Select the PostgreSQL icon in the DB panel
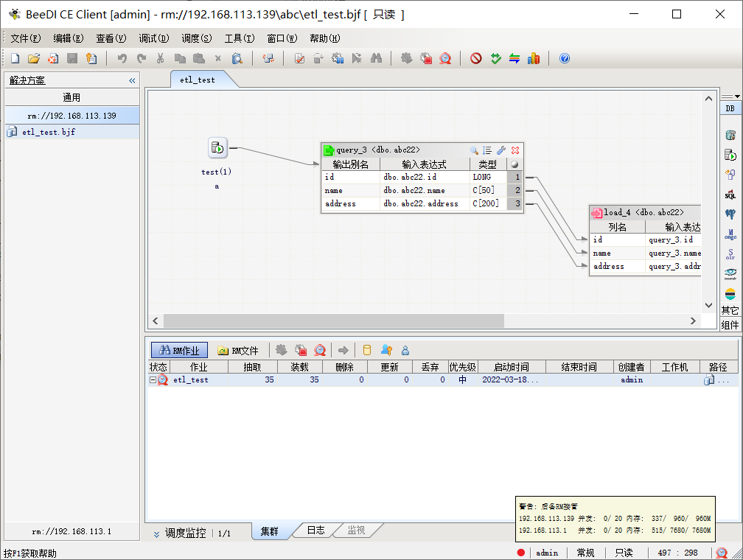743x560 pixels. pos(730,214)
